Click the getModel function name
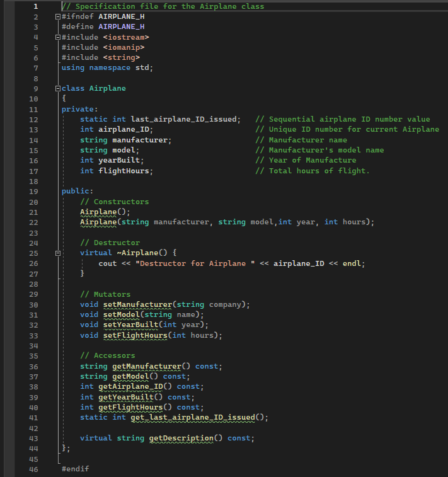The height and width of the screenshot is (477, 448). tap(130, 377)
